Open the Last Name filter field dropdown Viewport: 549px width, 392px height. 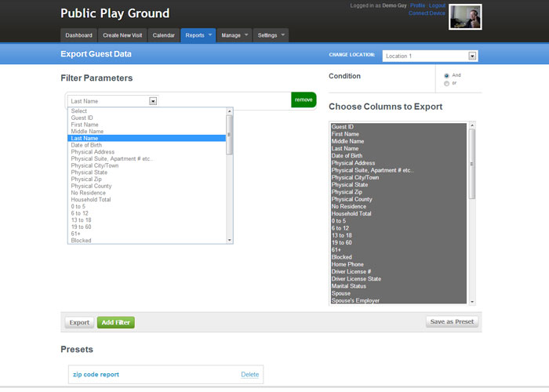coord(113,101)
